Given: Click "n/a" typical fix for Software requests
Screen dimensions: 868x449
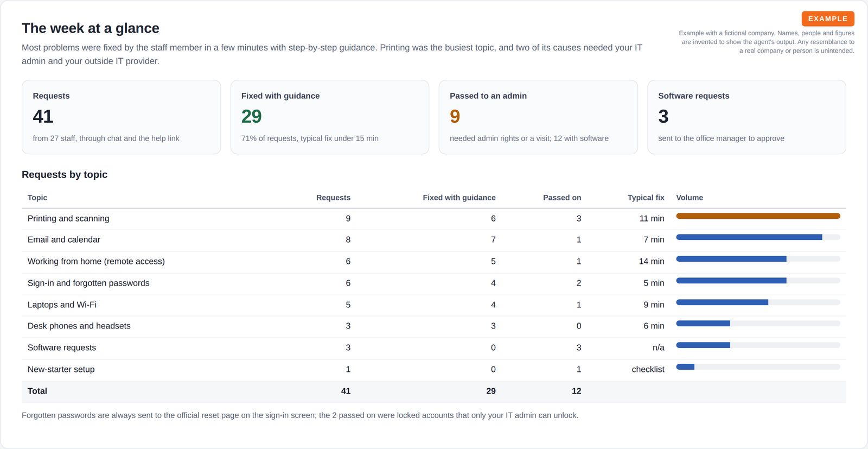Looking at the screenshot, I should (x=659, y=347).
